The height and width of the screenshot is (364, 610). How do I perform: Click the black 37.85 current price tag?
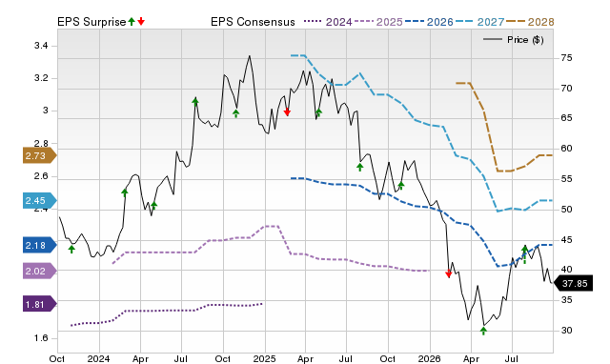click(573, 283)
